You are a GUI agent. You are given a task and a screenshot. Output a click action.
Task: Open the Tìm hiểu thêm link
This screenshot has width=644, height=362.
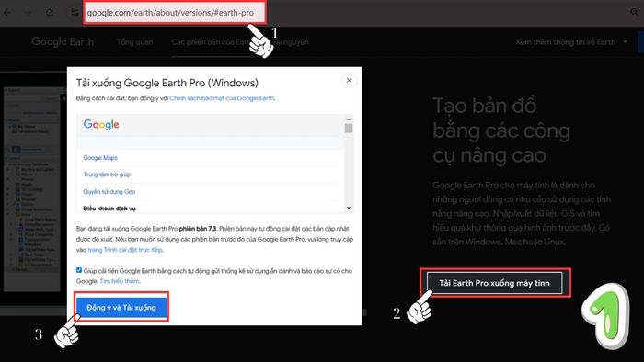click(x=120, y=281)
